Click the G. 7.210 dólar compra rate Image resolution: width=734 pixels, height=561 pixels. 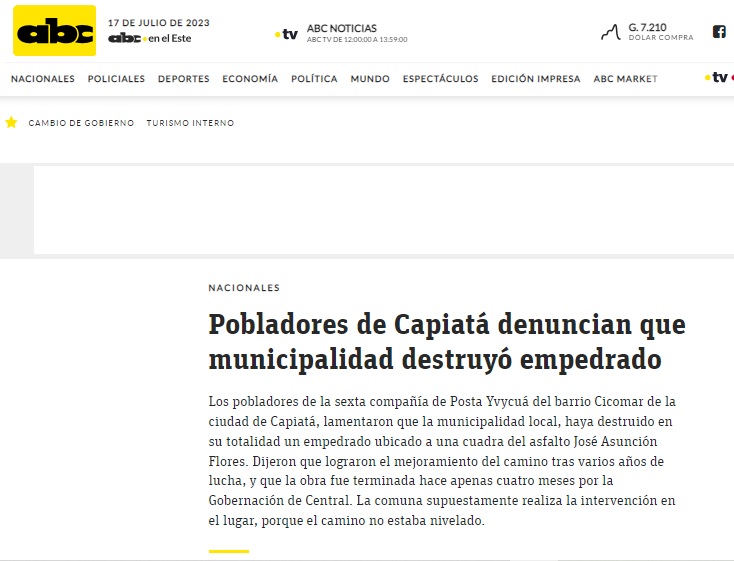[660, 31]
